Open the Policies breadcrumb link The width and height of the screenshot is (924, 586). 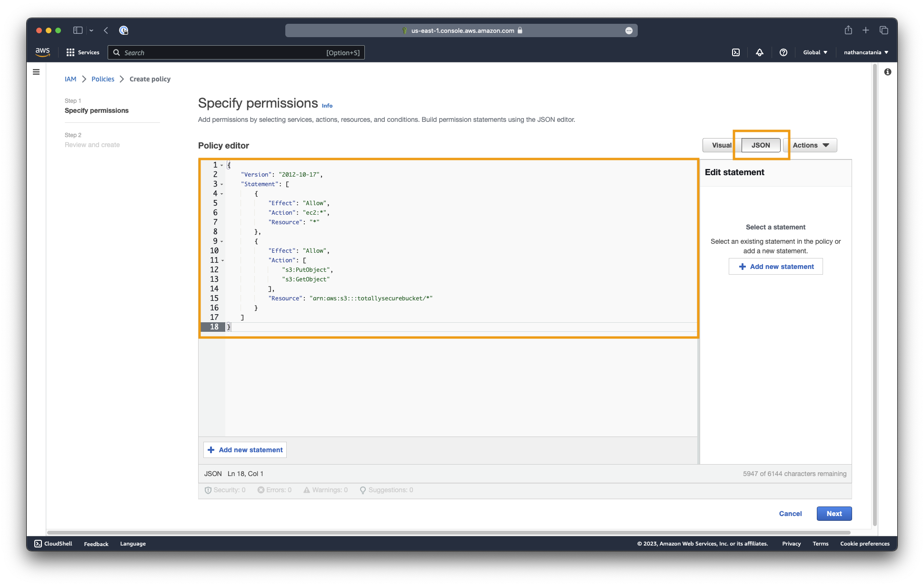click(103, 79)
